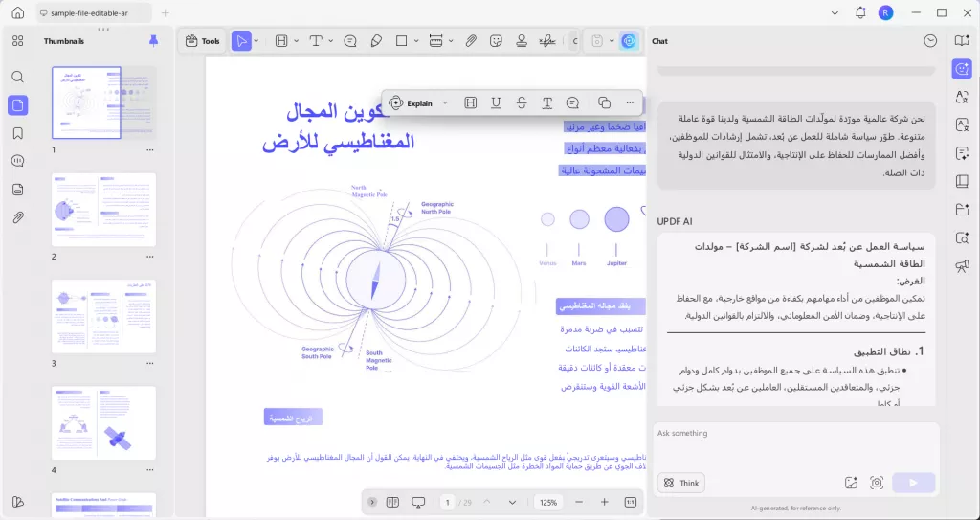Open the translate tool in right sidebar
The height and width of the screenshot is (520, 980).
coord(962,97)
